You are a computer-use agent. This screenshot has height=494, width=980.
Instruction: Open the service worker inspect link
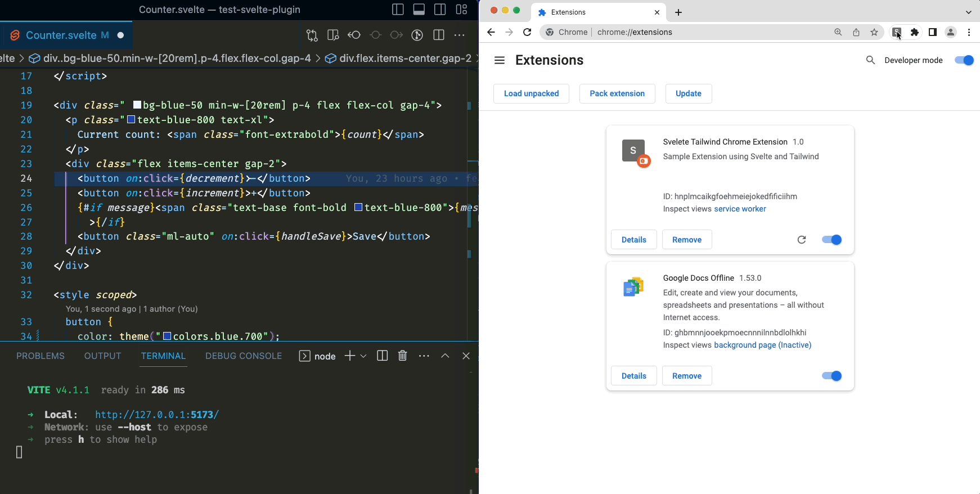coord(740,209)
